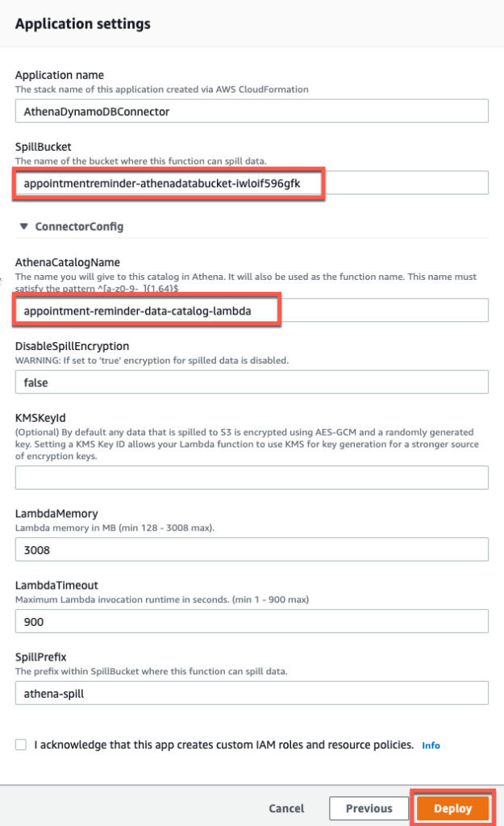Expand the ConnectorConfig disclosure triangle
Viewport: 504px width, 826px height.
[25, 227]
